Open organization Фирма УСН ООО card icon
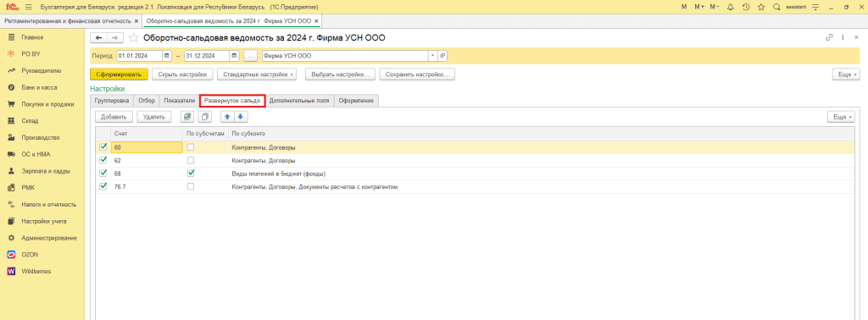Viewport: 868px width, 320px height. pyautogui.click(x=442, y=56)
